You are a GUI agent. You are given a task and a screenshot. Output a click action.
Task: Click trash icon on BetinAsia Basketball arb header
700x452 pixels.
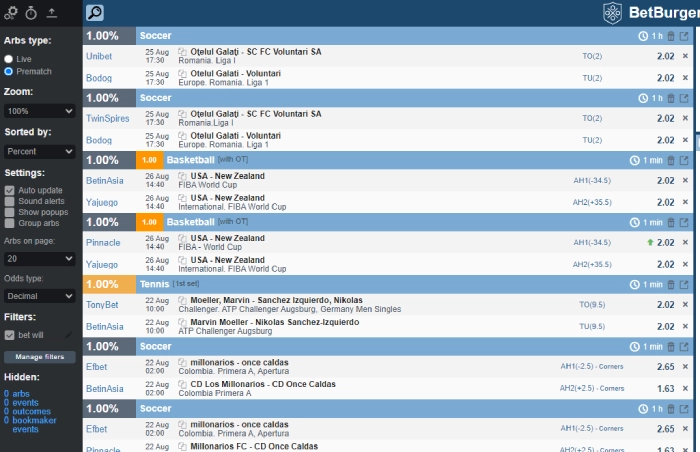(671, 160)
